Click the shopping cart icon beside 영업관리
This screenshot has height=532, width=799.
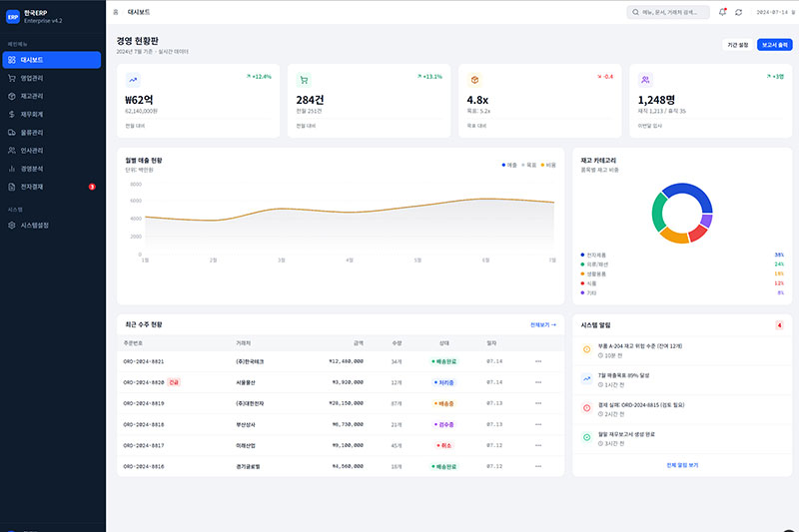coord(12,78)
